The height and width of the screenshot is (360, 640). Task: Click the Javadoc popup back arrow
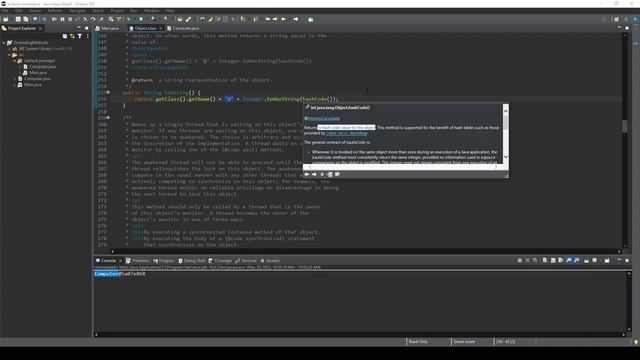click(x=307, y=174)
